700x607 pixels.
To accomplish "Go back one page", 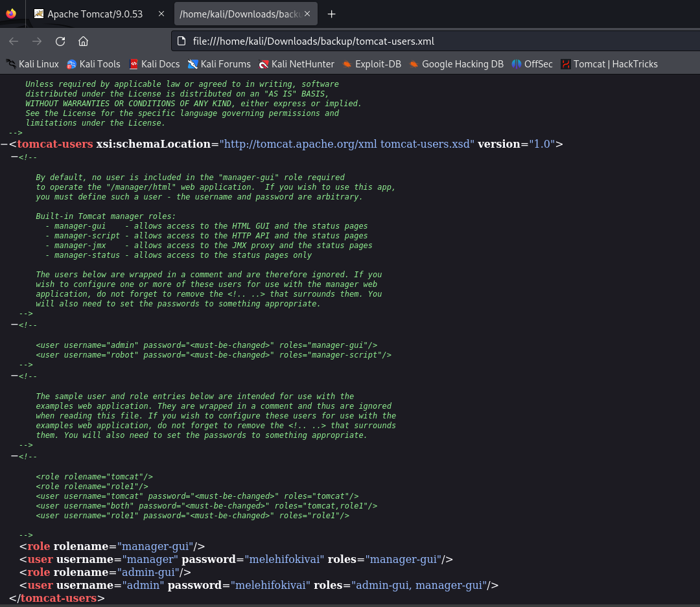I will click(14, 41).
